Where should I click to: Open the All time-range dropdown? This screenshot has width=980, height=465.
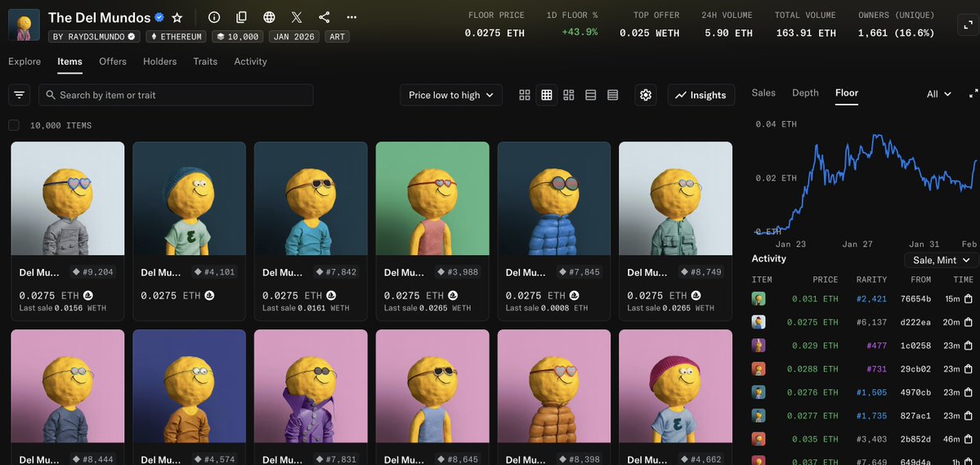pyautogui.click(x=939, y=94)
